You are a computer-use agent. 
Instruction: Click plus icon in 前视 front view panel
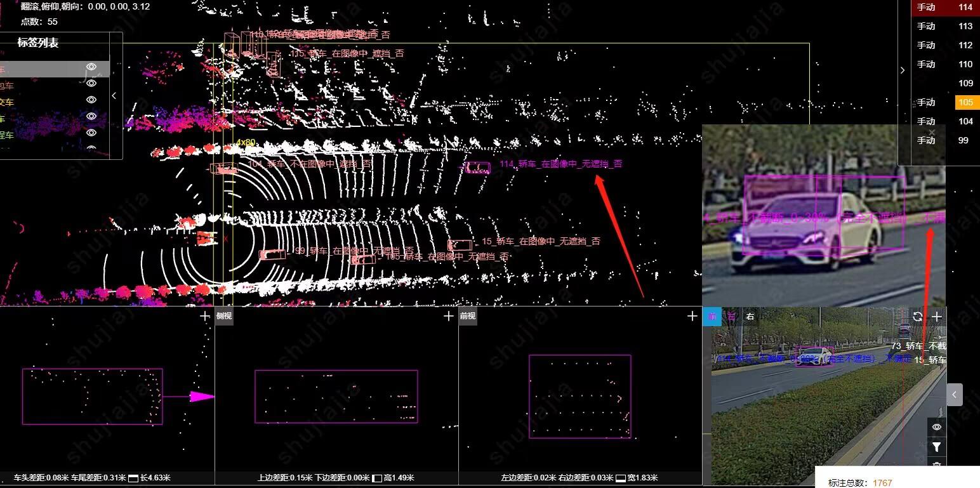[692, 316]
